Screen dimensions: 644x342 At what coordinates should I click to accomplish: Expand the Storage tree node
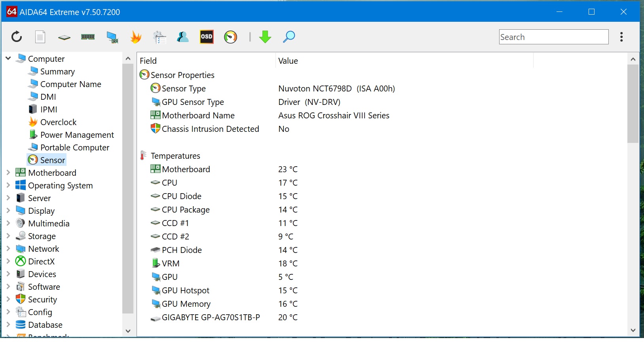8,236
